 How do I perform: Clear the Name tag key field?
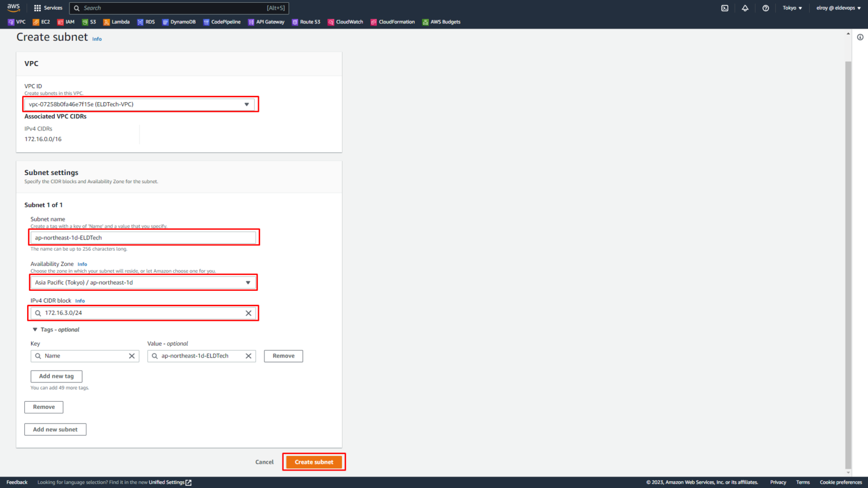click(132, 356)
